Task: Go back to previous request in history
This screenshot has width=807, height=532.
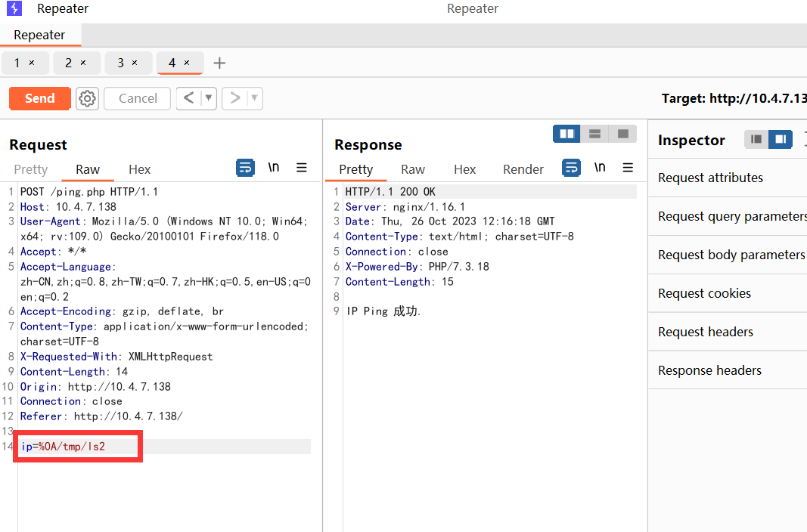Action: click(189, 97)
